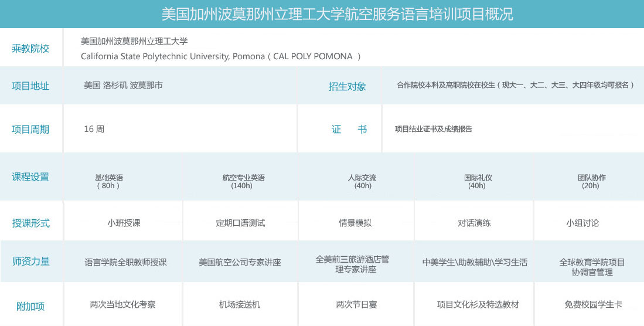Click the cell 全球教育学院项目协调官管理
The width and height of the screenshot is (644, 326).
592,267
